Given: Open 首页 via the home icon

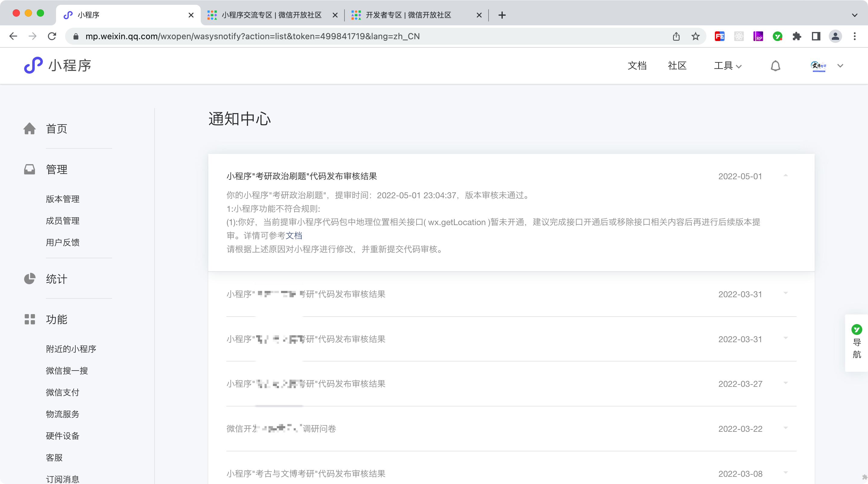Looking at the screenshot, I should coord(30,129).
